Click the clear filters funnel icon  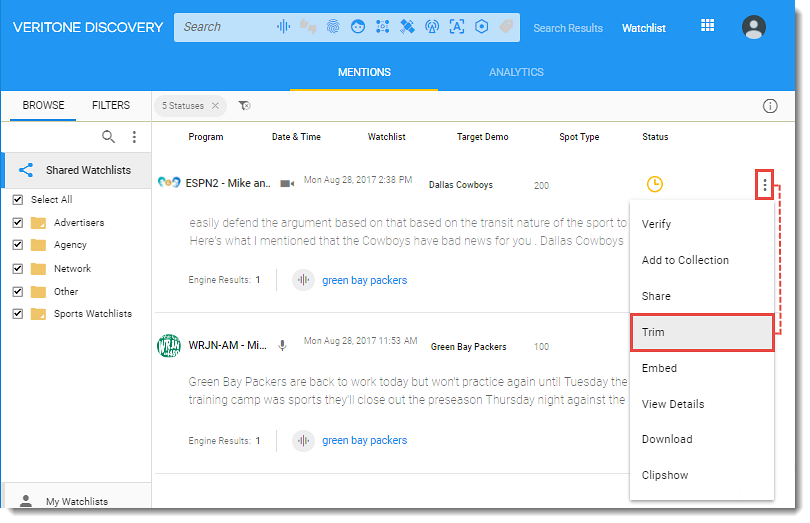(244, 105)
